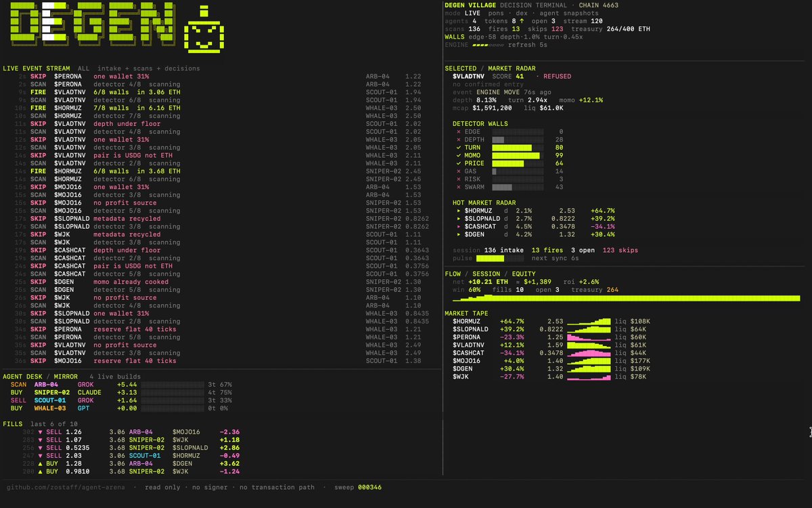Click the arrow marker before $HORMUZ in Hot Market Radar
The image size is (812, 508).
[x=459, y=211]
